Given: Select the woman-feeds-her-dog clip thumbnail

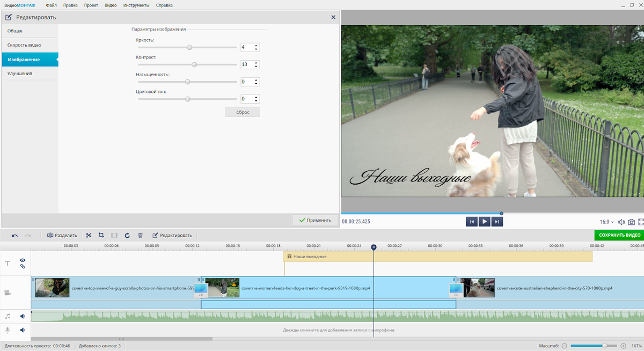Looking at the screenshot, I should coord(223,288).
